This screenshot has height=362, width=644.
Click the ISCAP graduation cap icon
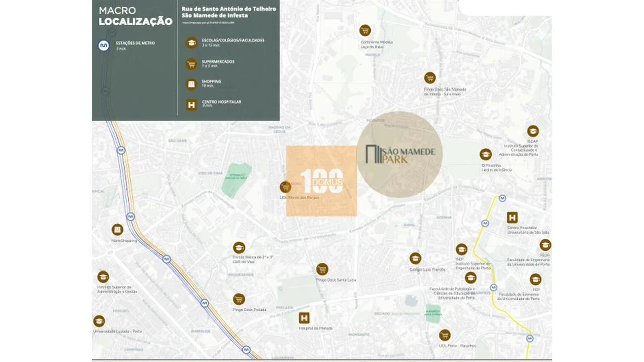tap(533, 131)
